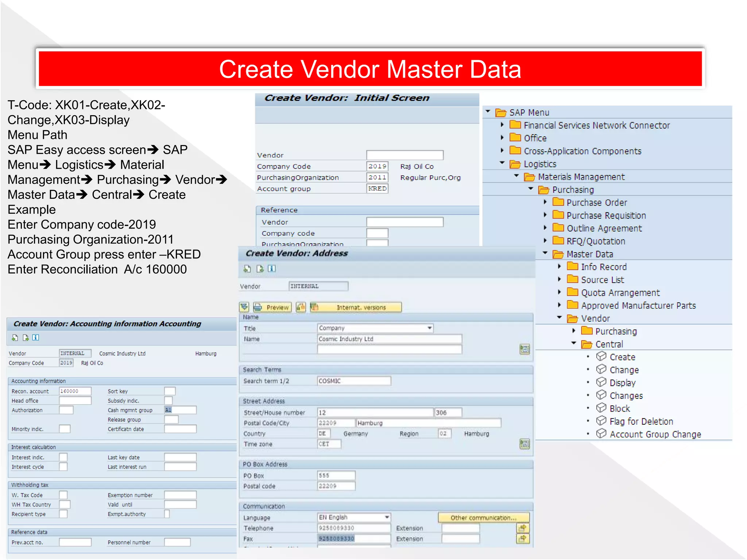This screenshot has height=560, width=747.
Task: Click the Account Group Change cube icon
Action: (x=601, y=433)
